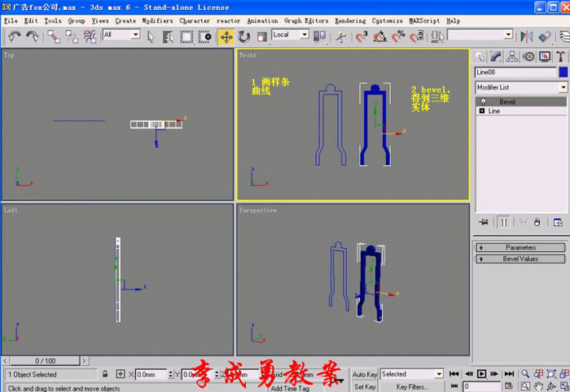Toggle Window/Crossing selection mode

click(x=204, y=37)
